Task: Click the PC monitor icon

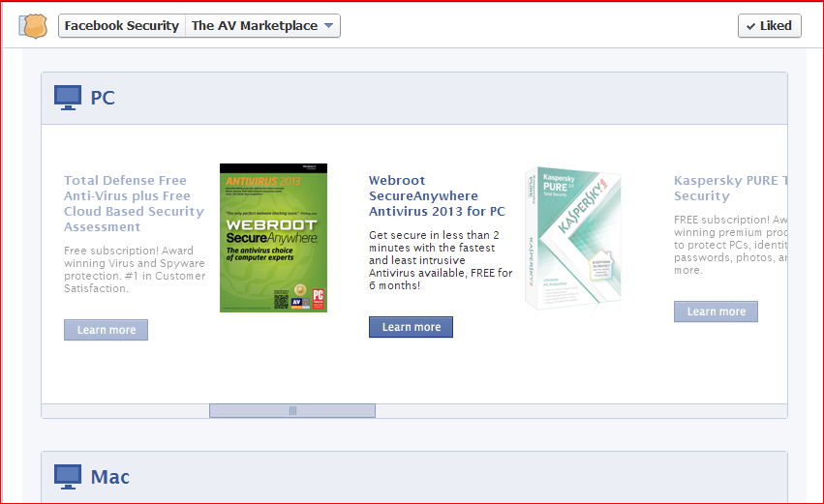Action: click(x=68, y=98)
